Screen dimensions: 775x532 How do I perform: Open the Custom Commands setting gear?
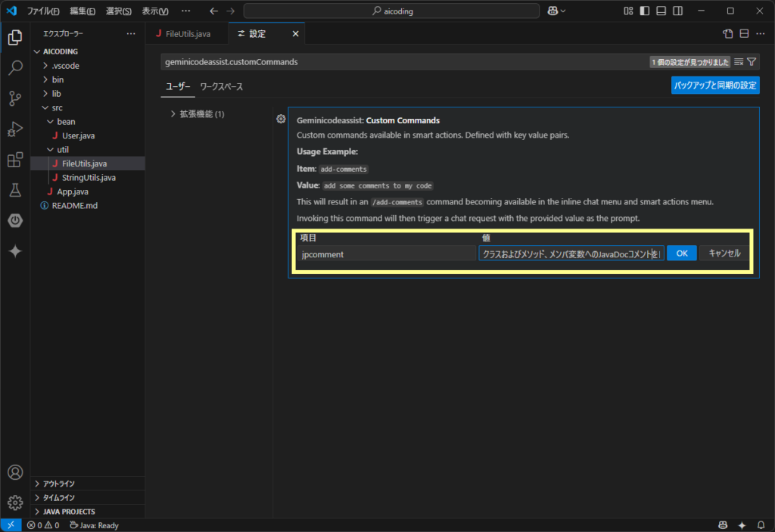pyautogui.click(x=281, y=119)
